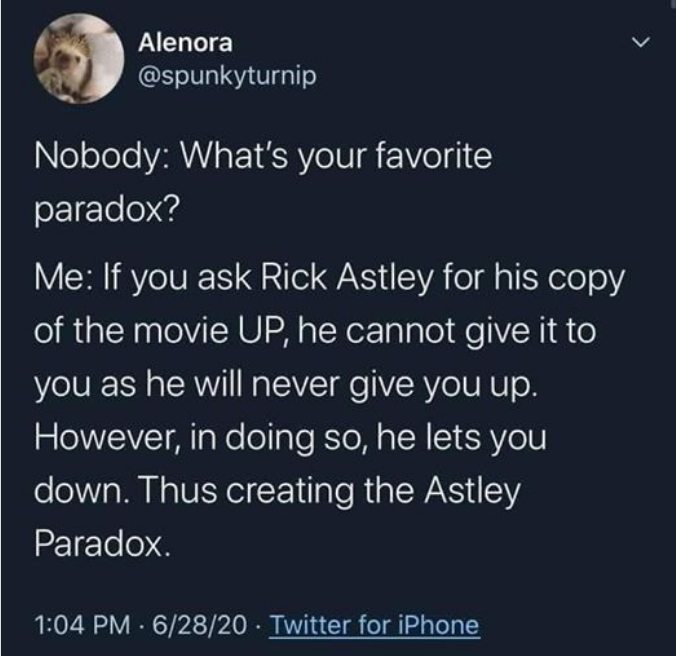Screen dimensions: 676x656
Task: Click the final word 'Paradox.'
Action: pos(103,544)
